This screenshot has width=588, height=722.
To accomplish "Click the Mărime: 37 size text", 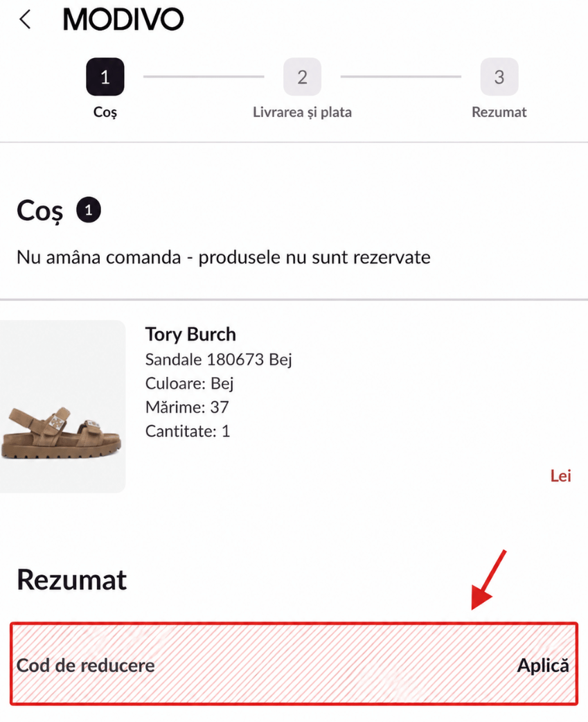I will coord(187,407).
